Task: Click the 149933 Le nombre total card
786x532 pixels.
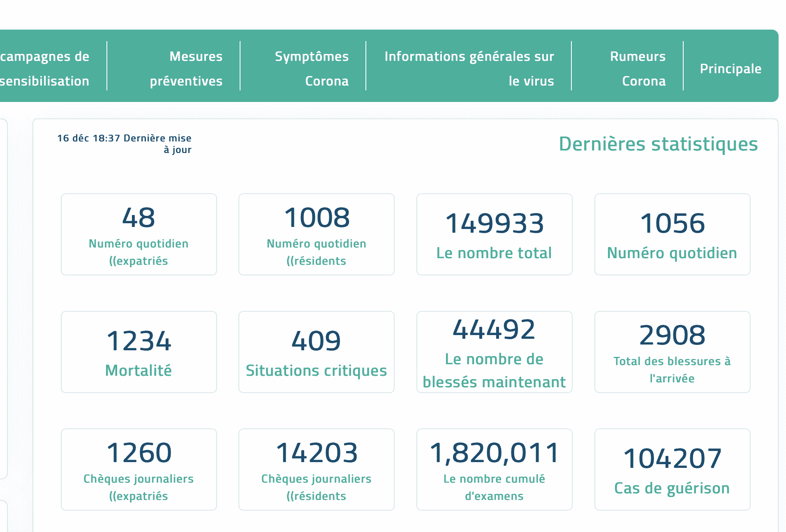Action: click(x=494, y=234)
